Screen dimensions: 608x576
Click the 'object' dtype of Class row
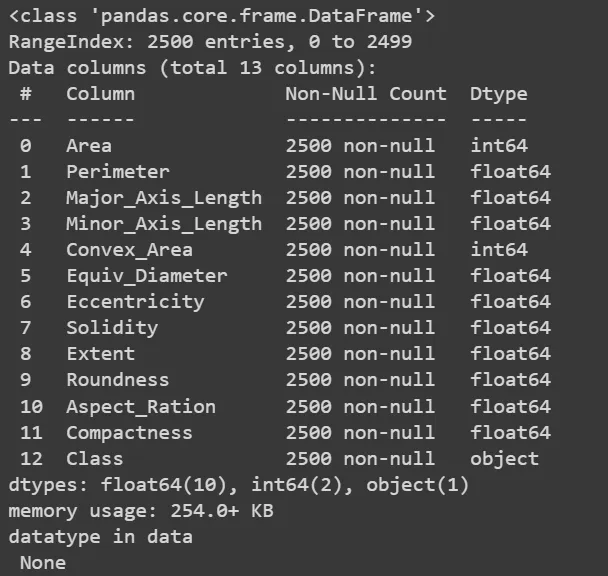(504, 458)
